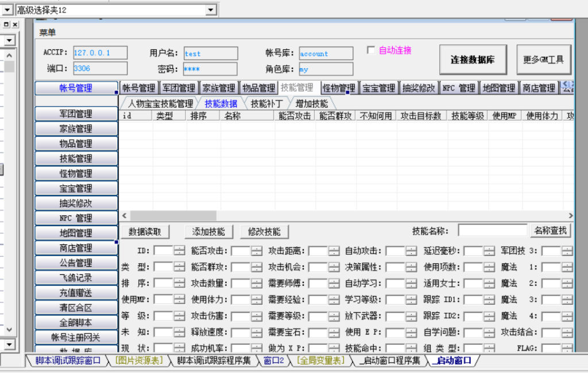Click 飞鸽记录 sidebar button
Image resolution: width=588 pixels, height=373 pixels.
[76, 278]
